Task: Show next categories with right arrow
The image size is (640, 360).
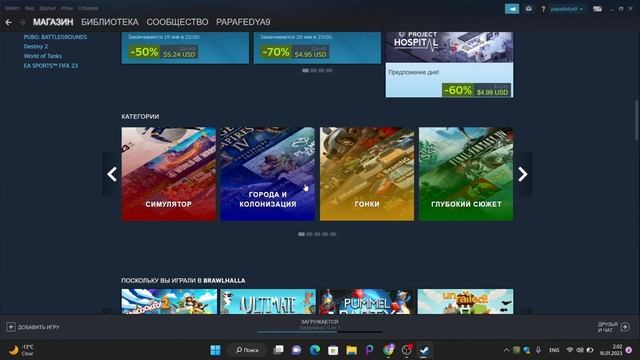Action: tap(523, 174)
